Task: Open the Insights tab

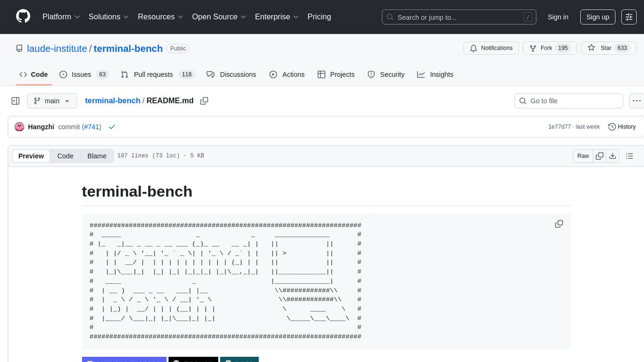Action: [435, 74]
